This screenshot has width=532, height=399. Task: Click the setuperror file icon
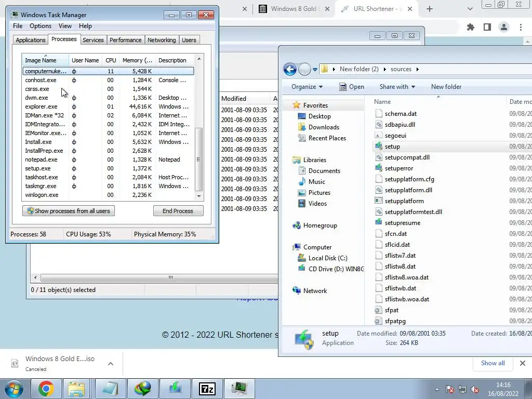click(x=379, y=168)
